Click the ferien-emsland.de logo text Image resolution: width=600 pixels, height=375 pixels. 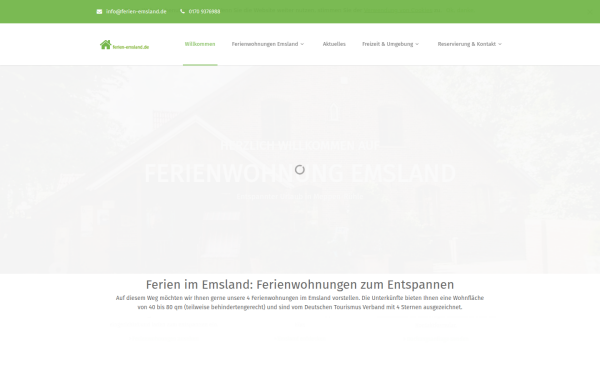click(131, 47)
